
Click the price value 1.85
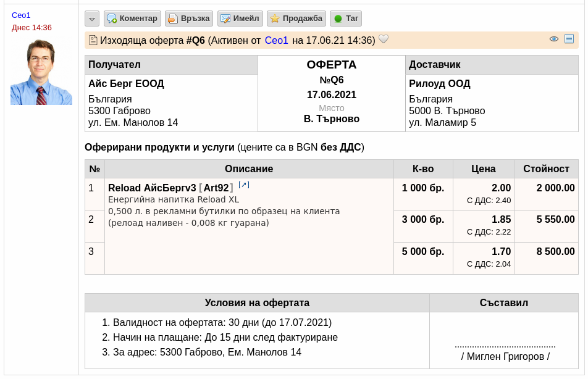tap(501, 219)
